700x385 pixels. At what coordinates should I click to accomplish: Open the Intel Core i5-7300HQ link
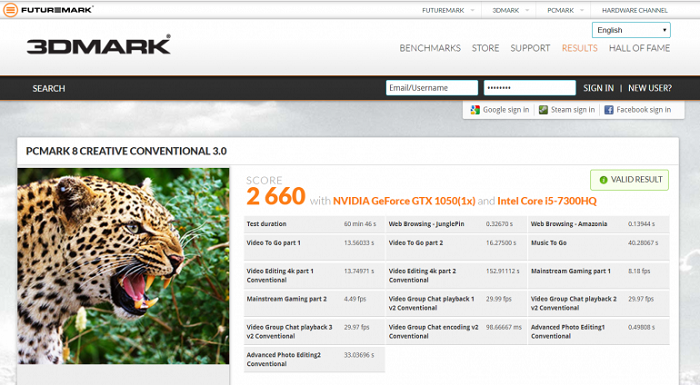pyautogui.click(x=547, y=201)
